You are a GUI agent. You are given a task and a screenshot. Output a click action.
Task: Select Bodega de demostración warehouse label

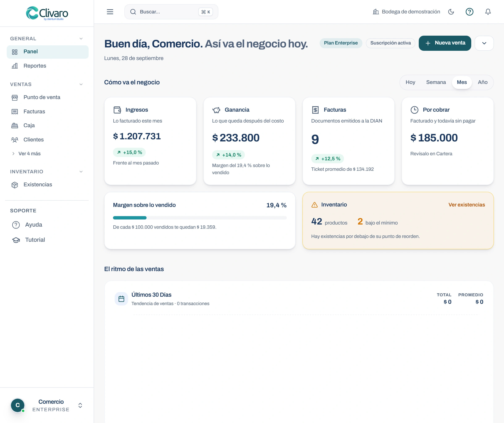click(x=411, y=12)
